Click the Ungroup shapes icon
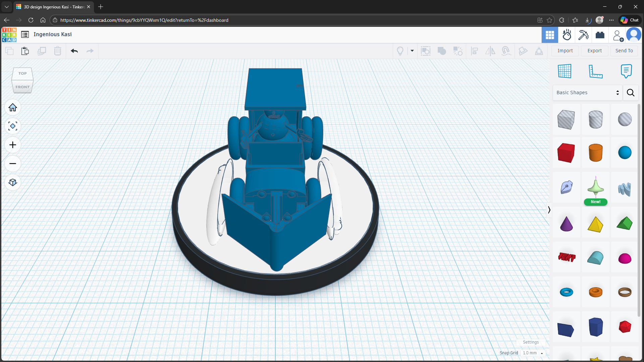Image resolution: width=644 pixels, height=362 pixels. (x=458, y=51)
